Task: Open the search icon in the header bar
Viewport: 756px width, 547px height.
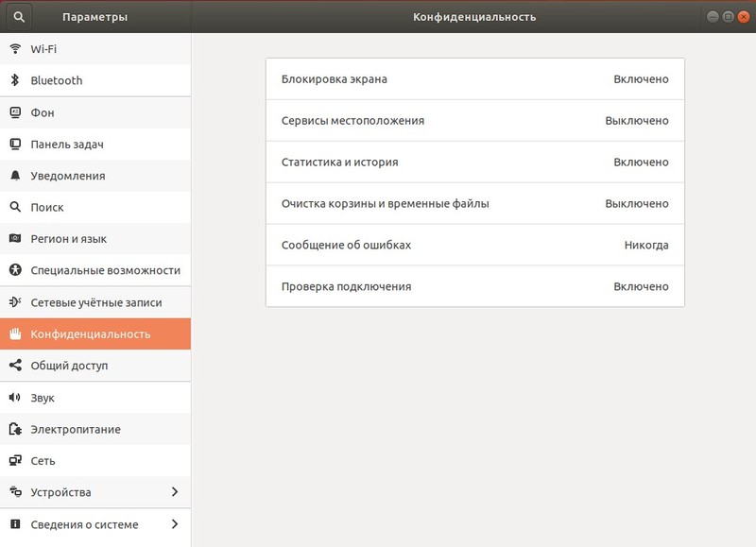Action: click(17, 16)
